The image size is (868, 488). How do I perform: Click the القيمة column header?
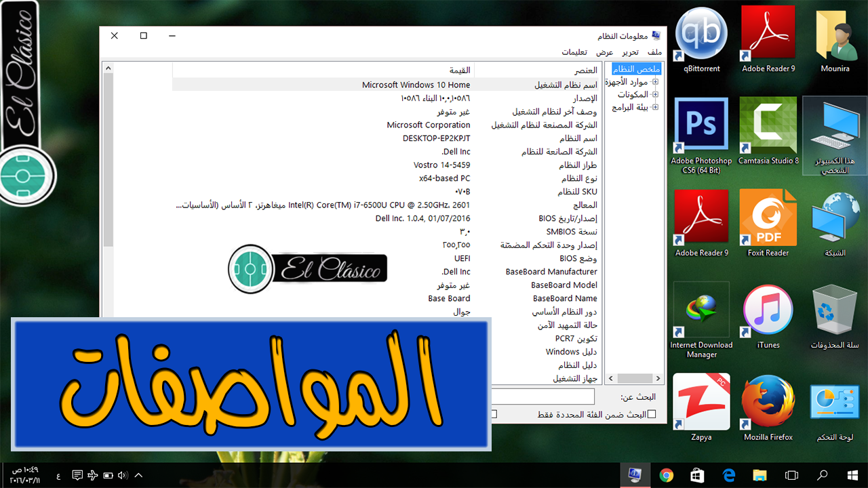click(x=323, y=70)
